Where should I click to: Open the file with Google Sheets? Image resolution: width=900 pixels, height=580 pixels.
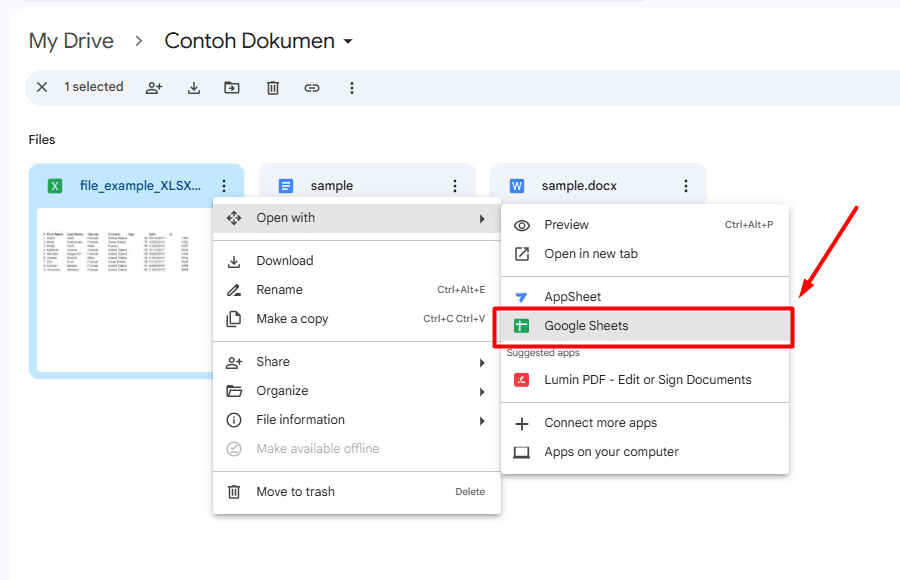(645, 326)
